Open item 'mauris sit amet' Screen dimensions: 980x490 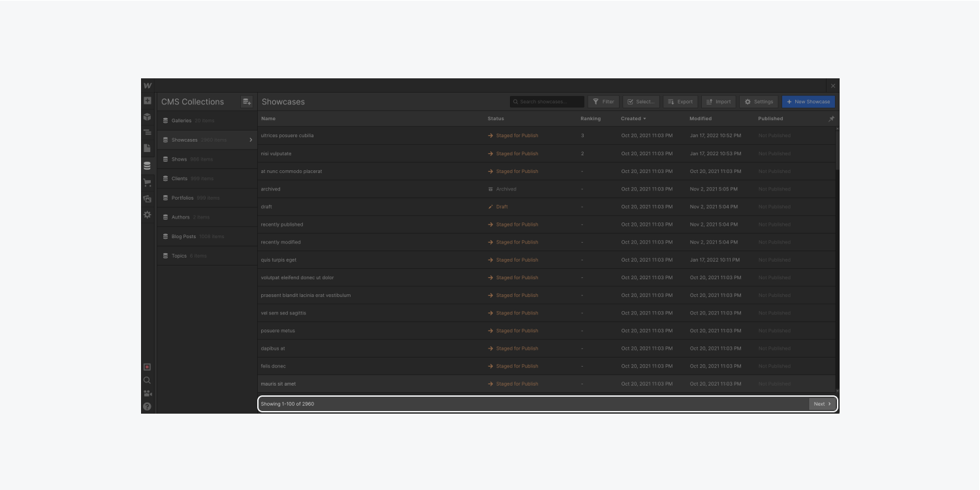[x=546, y=384]
